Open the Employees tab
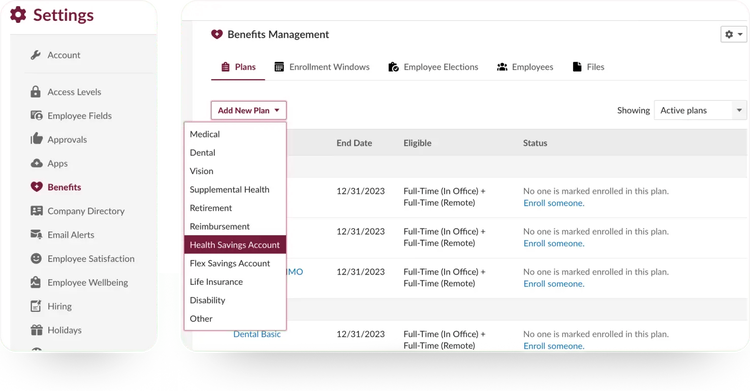 (x=525, y=67)
